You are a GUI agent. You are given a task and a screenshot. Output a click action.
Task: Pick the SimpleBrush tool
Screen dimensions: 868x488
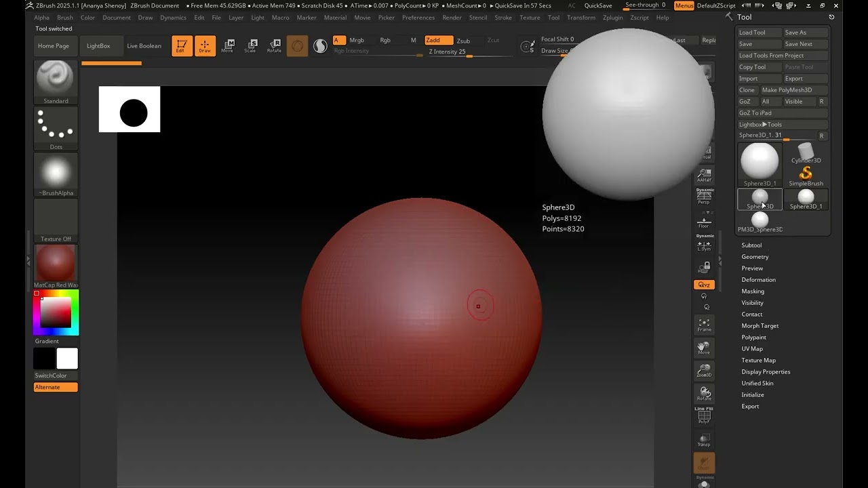pos(806,176)
